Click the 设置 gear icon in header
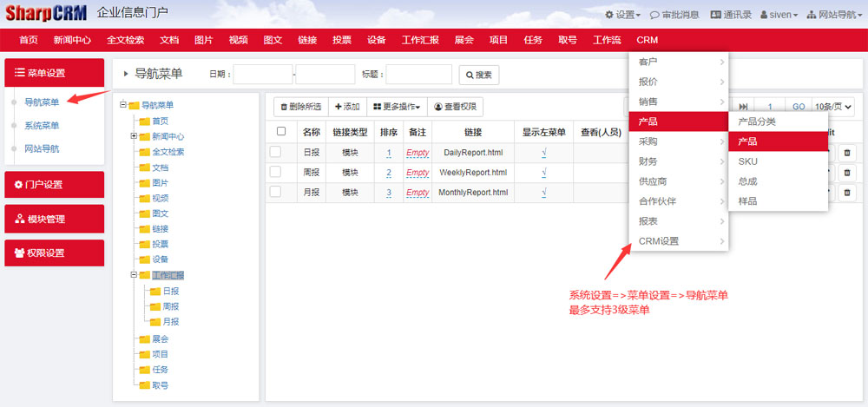 tap(609, 15)
